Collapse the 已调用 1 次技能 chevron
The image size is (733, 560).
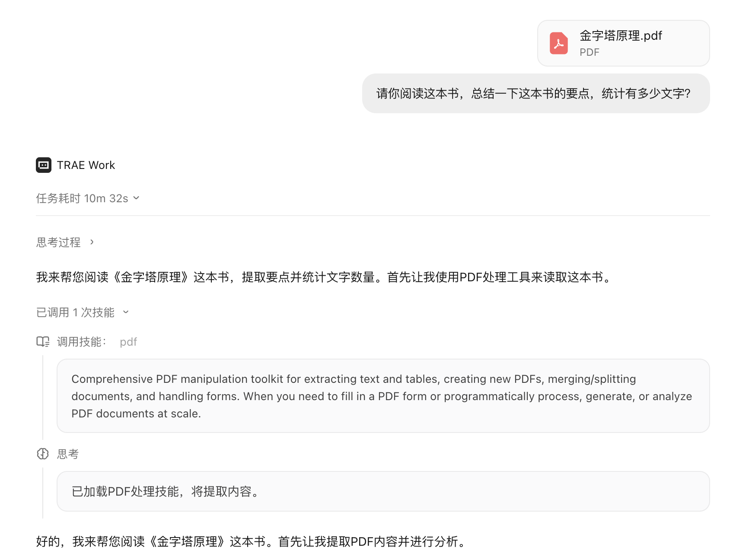coord(126,312)
